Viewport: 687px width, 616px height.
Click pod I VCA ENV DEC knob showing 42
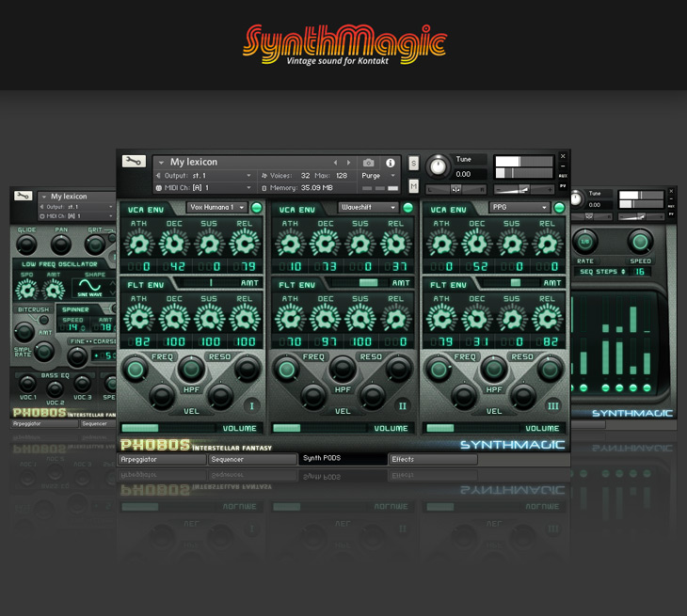click(x=174, y=244)
